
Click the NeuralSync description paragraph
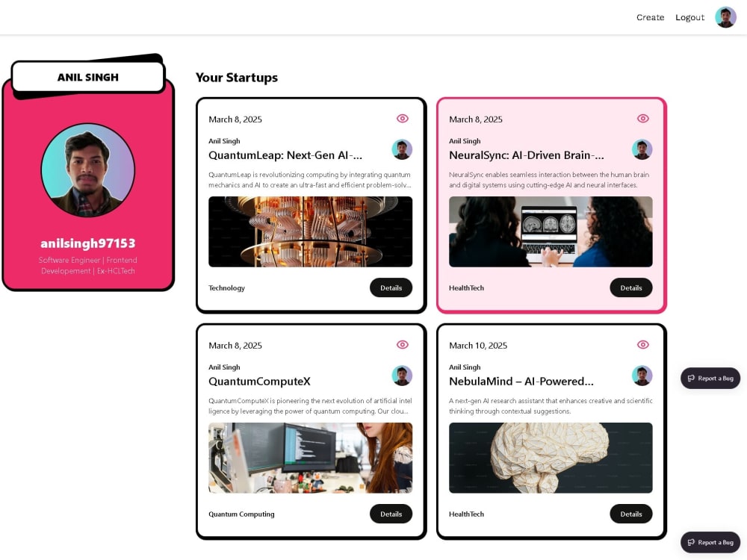click(549, 180)
